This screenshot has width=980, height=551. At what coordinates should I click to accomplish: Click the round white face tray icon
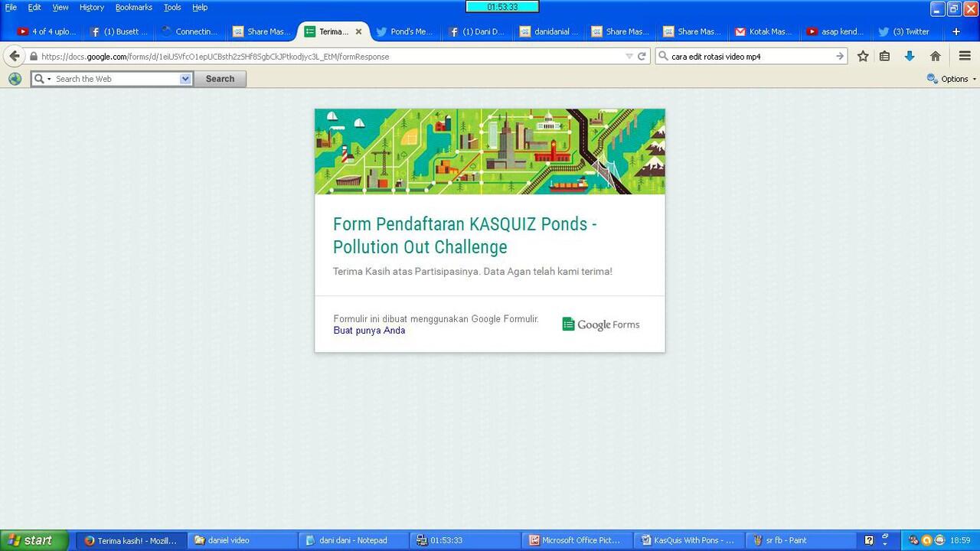pyautogui.click(x=939, y=540)
